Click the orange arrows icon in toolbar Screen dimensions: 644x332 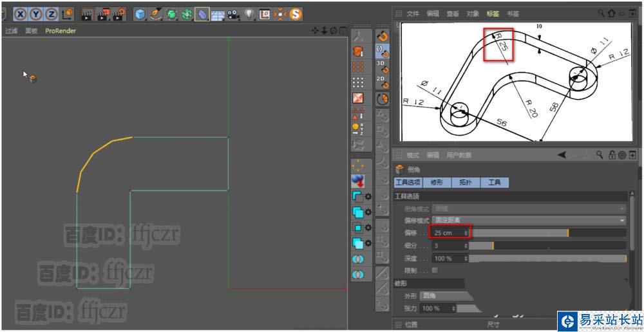[x=280, y=14]
